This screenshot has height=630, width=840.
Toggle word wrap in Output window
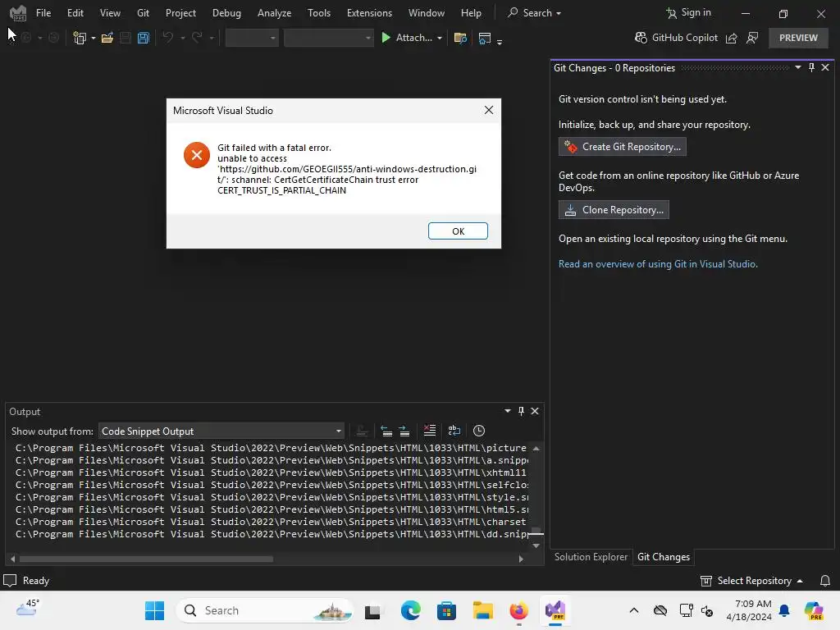pos(454,431)
